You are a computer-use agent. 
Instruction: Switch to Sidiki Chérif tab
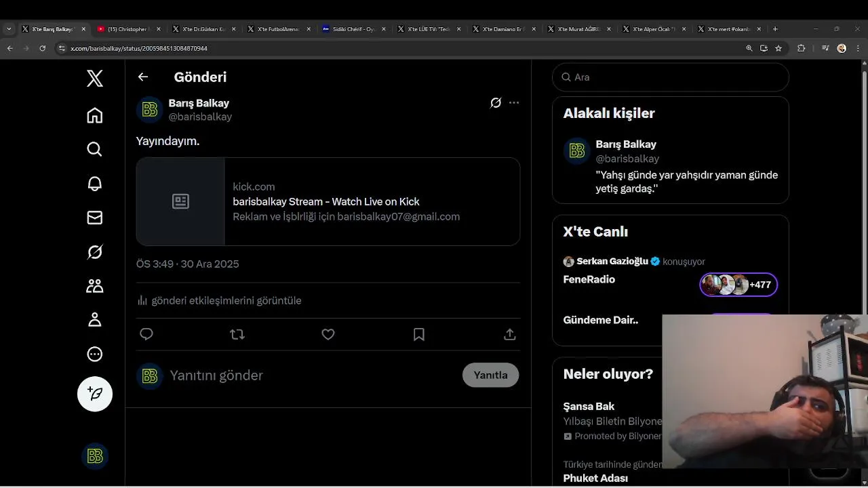[353, 29]
